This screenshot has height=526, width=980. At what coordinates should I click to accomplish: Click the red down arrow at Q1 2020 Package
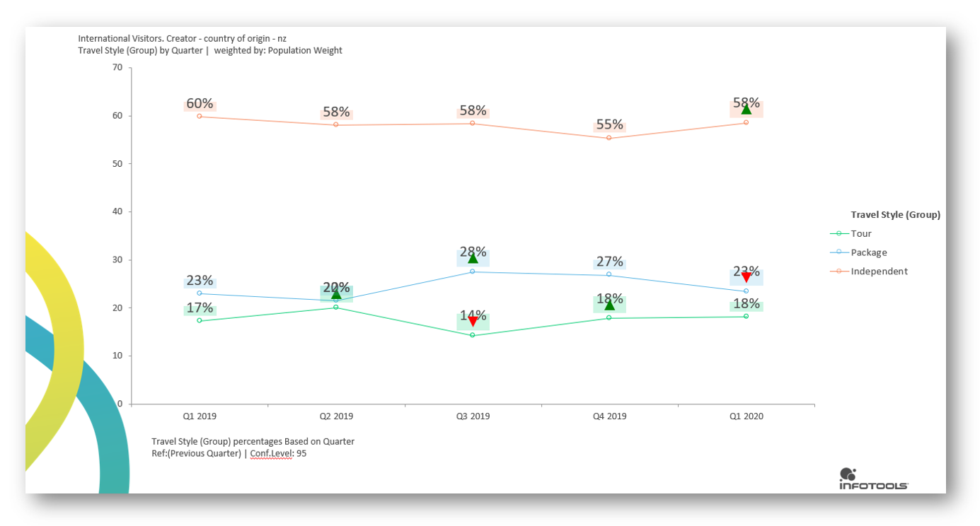point(746,278)
